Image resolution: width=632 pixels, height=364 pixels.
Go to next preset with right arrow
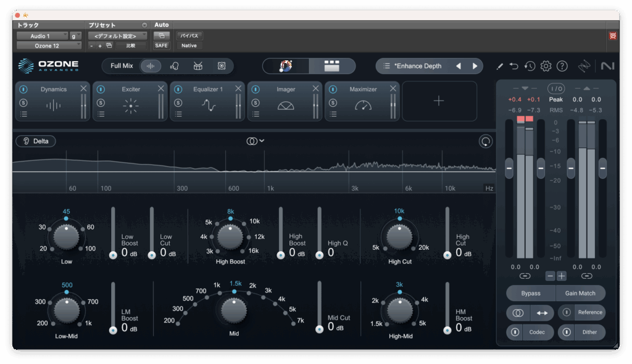[x=475, y=66]
